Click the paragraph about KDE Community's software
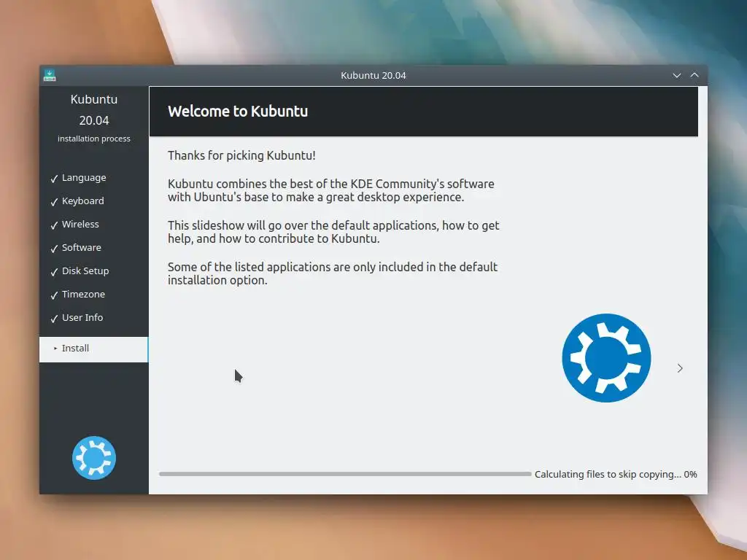This screenshot has width=747, height=560. click(x=331, y=190)
